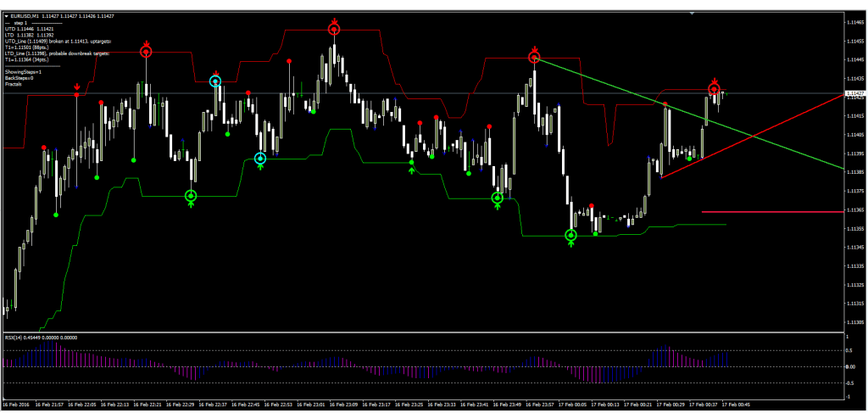This screenshot has height=413, width=868.
Task: Select the short red horizontal target line
Action: pos(773,211)
